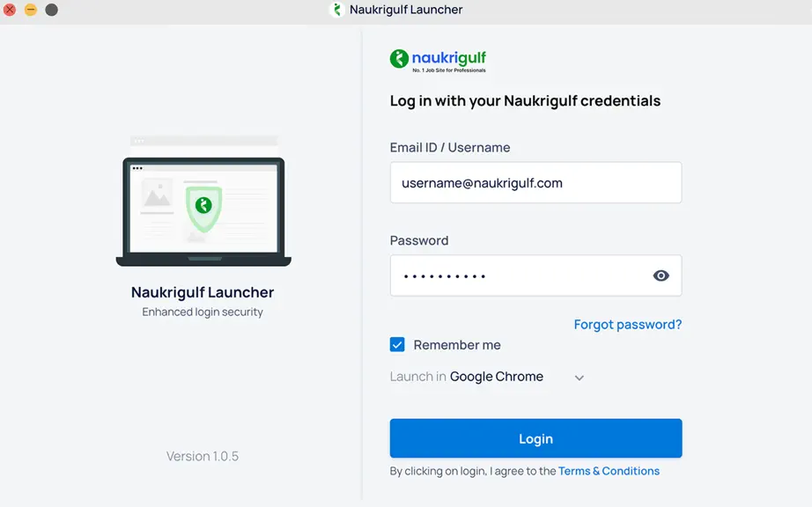Viewport: 812px width, 507px height.
Task: Click the laptop illustration
Action: [203, 211]
